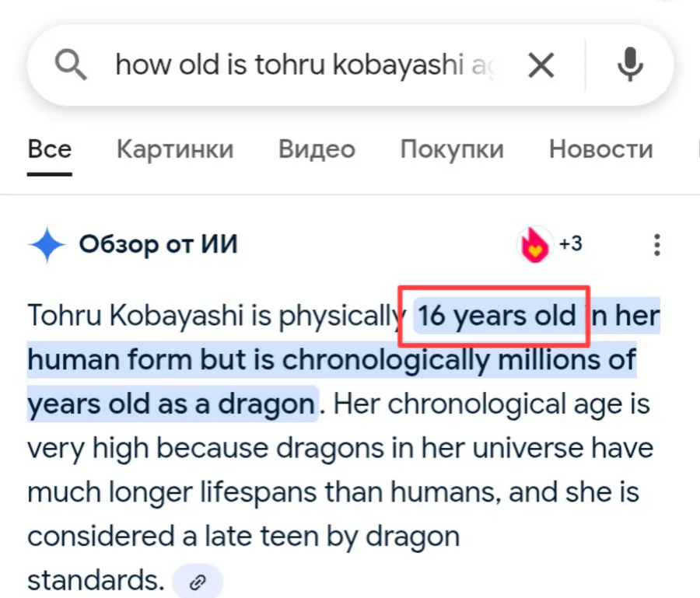This screenshot has height=598, width=700.
Task: Click the link chip after 'standards.'
Action: [x=198, y=582]
